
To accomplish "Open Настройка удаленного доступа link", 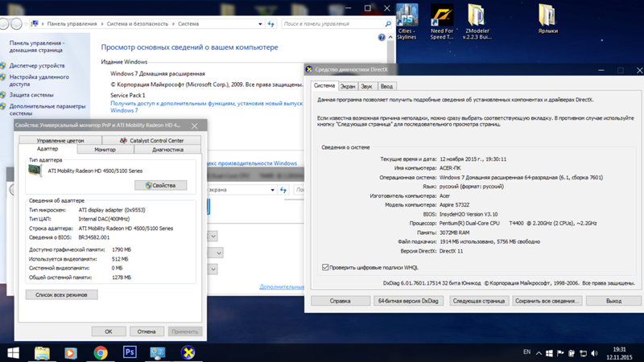I will click(x=39, y=80).
